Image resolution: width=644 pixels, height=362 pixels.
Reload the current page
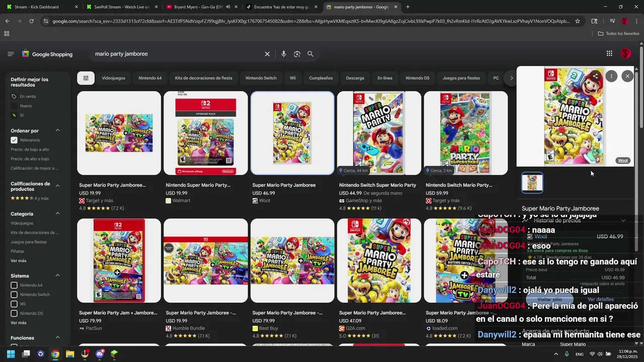tap(31, 21)
